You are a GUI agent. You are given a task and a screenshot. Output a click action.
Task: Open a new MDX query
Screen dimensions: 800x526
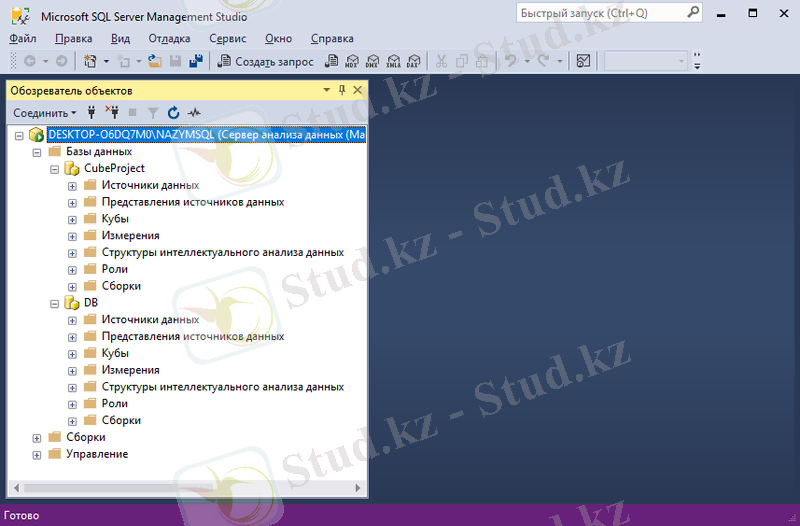pyautogui.click(x=352, y=61)
